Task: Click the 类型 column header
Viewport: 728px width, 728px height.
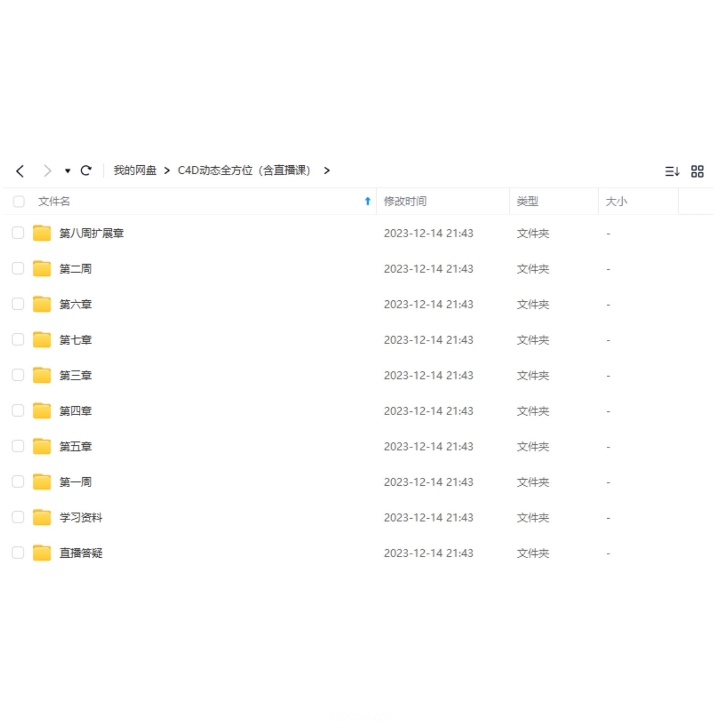Action: tap(527, 201)
